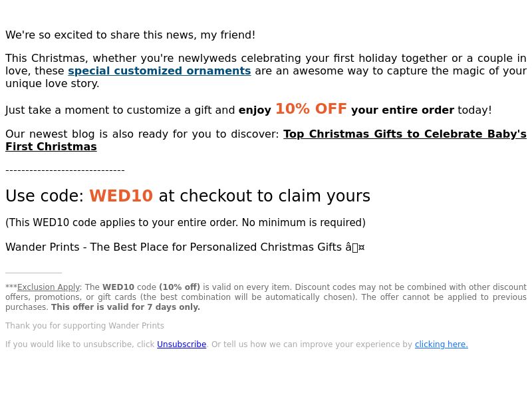532x399 pixels.
Task: Click the bold 'your entire order' text
Action: (402, 110)
